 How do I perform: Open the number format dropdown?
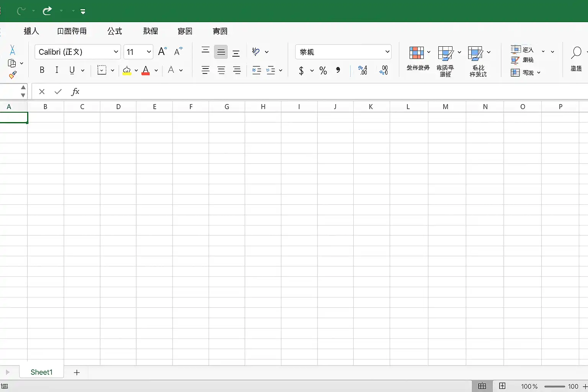coord(387,52)
